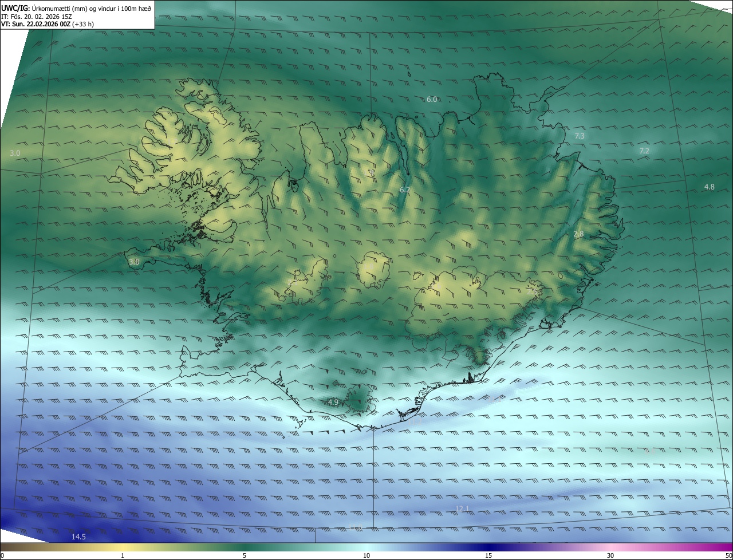Click the '6.2' value label on the map
This screenshot has width=733, height=560.
(405, 190)
